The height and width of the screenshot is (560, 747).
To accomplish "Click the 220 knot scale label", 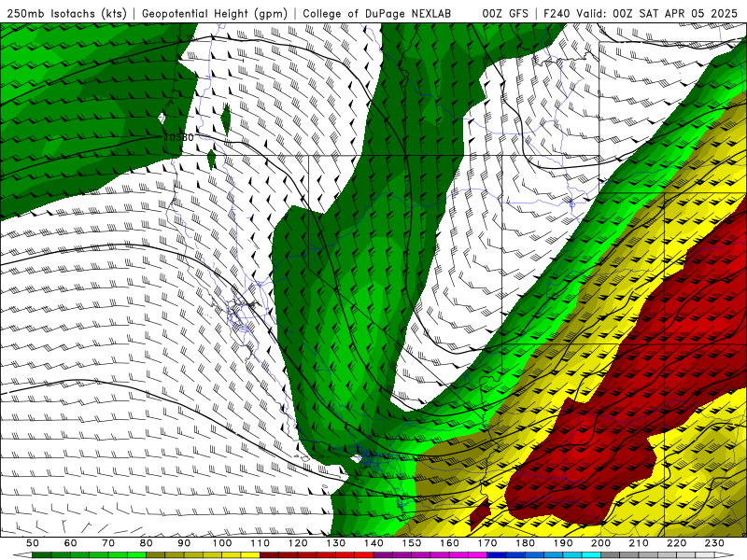I will click(677, 543).
